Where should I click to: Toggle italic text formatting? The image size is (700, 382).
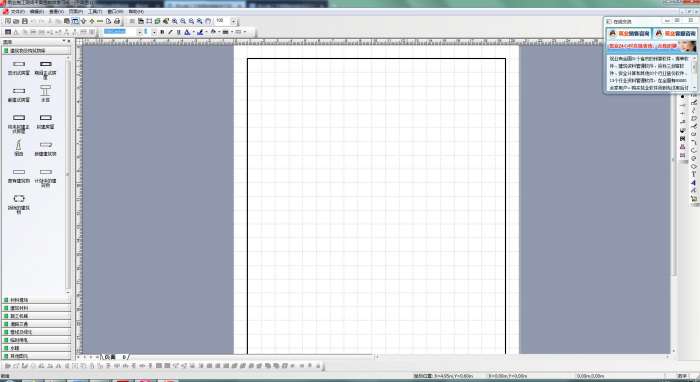(x=171, y=32)
